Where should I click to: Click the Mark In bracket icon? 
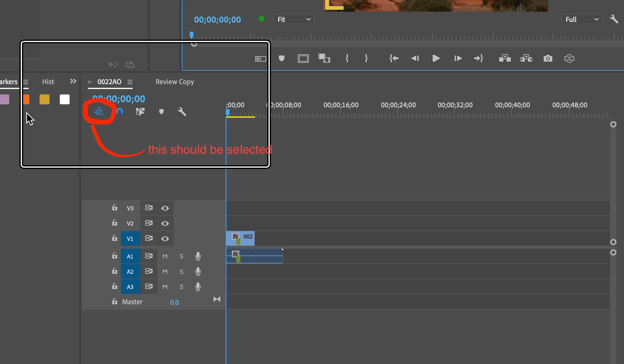[347, 58]
